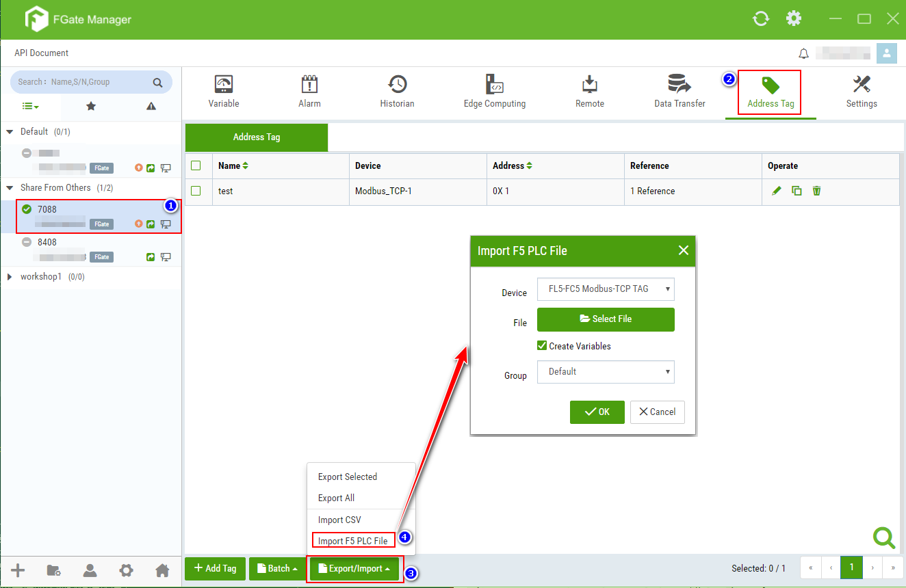Open the list view dropdown icon
Image resolution: width=906 pixels, height=588 pixels.
click(x=30, y=106)
